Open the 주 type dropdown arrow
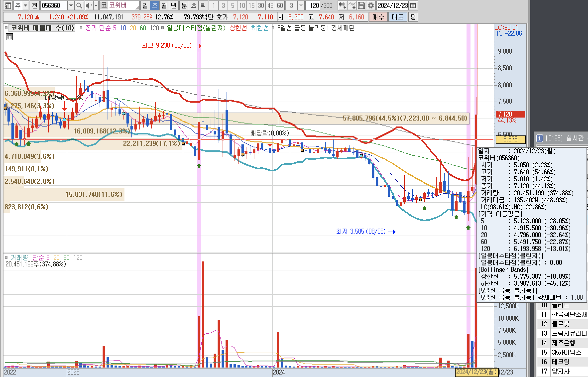588x377 pixels. [25, 5]
